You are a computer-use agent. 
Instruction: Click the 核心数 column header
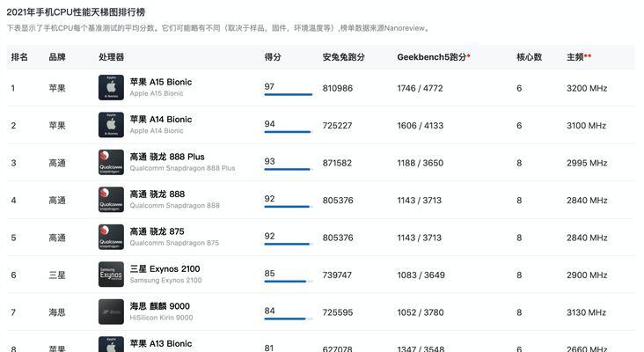530,57
